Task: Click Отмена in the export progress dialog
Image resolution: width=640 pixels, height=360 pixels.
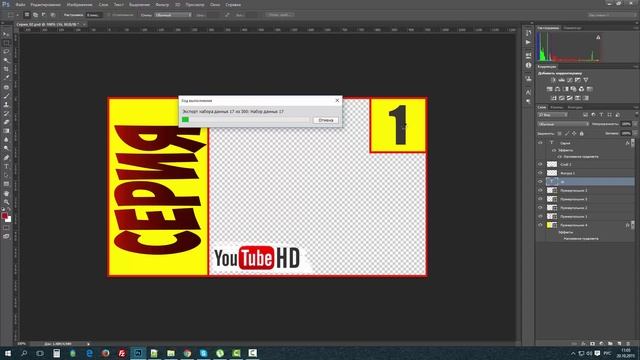Action: click(x=326, y=120)
